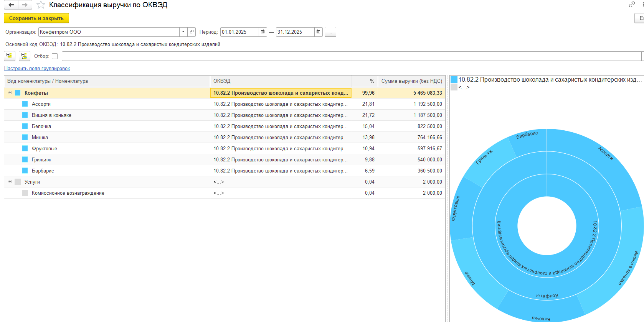This screenshot has height=322, width=644.
Task: Open the Организация dropdown list
Action: pyautogui.click(x=183, y=32)
